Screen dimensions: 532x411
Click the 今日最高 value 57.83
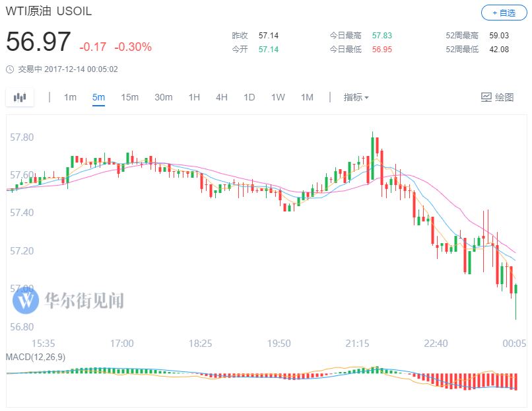(382, 36)
